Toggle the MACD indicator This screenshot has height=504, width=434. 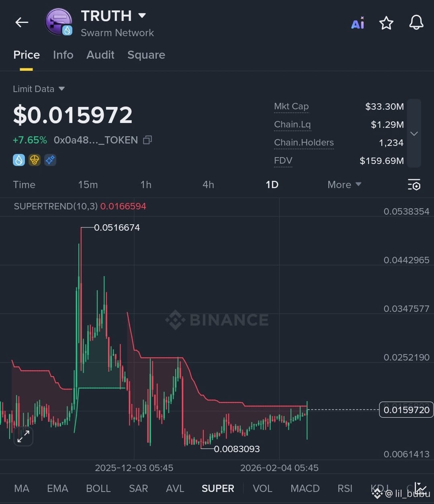[305, 488]
